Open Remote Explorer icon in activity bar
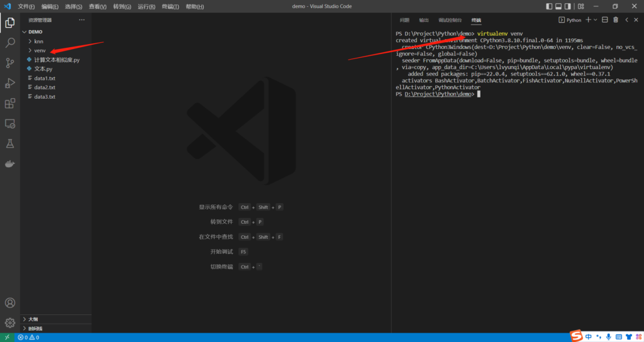This screenshot has width=644, height=342. [x=10, y=124]
